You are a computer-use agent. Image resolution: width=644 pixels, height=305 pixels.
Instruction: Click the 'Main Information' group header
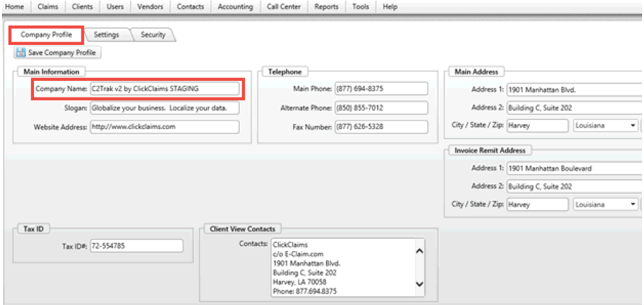(x=51, y=71)
